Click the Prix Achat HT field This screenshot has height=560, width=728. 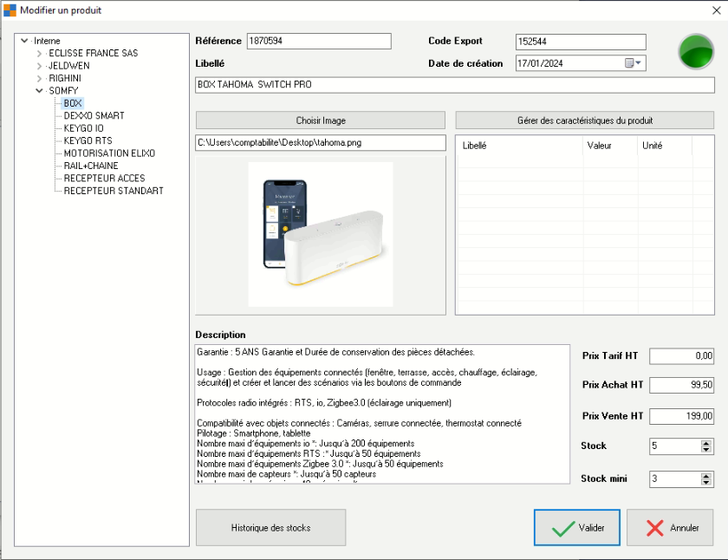(x=681, y=385)
